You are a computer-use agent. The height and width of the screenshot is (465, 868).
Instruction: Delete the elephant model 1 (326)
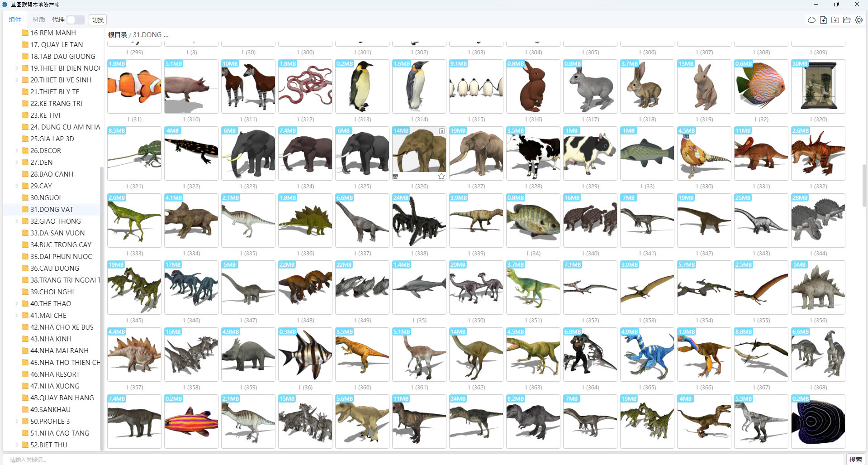point(441,131)
